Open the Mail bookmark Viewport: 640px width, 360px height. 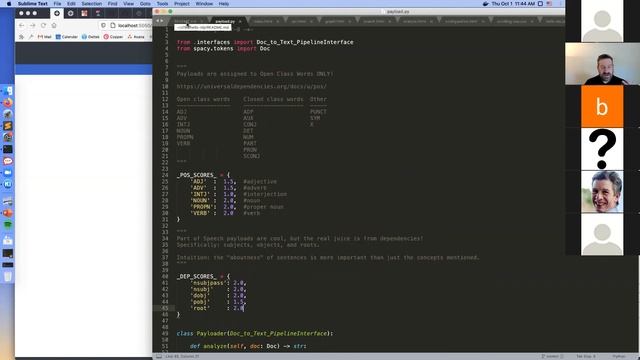[44, 37]
